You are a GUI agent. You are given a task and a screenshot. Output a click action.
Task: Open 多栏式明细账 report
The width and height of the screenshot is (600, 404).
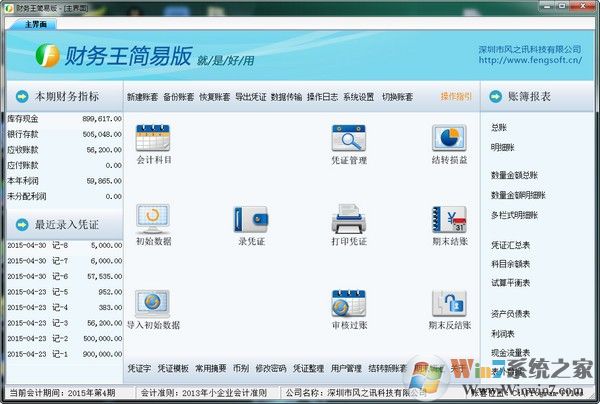(514, 215)
